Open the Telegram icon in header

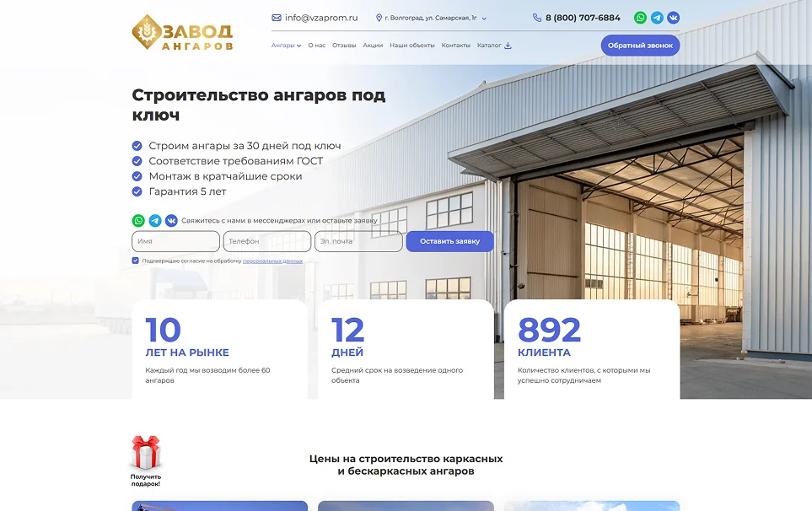tap(657, 18)
